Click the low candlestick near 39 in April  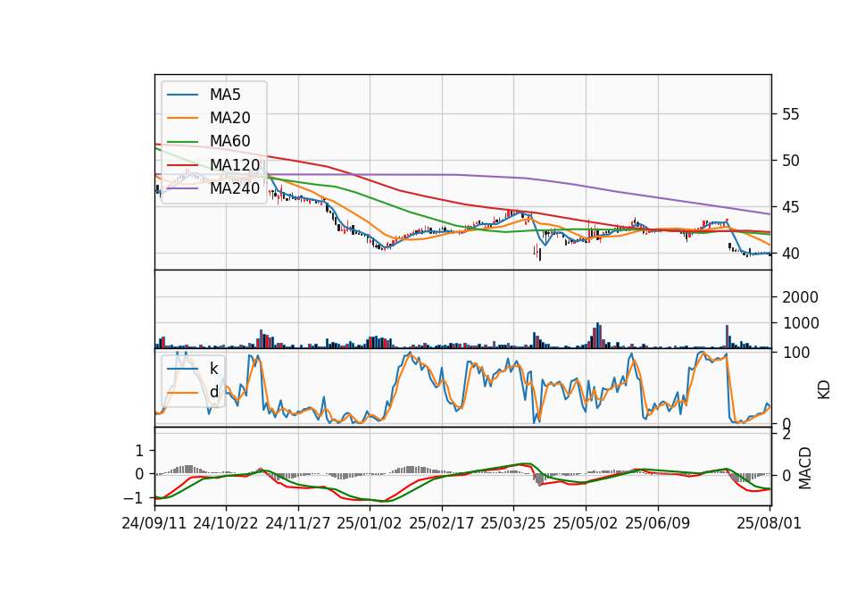(540, 253)
